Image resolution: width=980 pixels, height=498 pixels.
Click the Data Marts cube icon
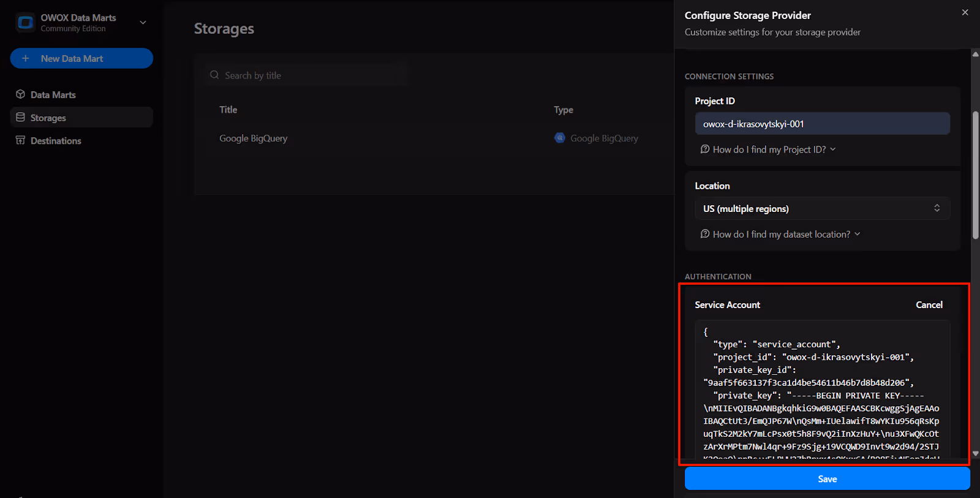pyautogui.click(x=20, y=94)
